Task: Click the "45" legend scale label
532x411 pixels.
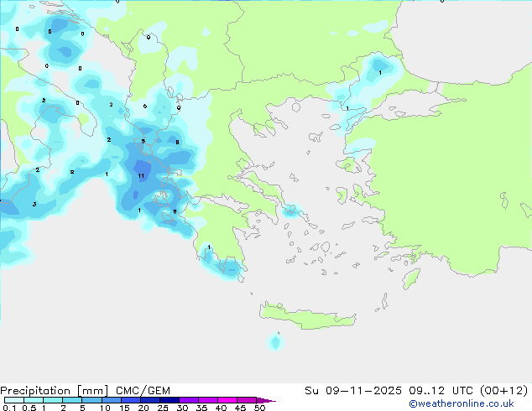Action: pyautogui.click(x=240, y=408)
